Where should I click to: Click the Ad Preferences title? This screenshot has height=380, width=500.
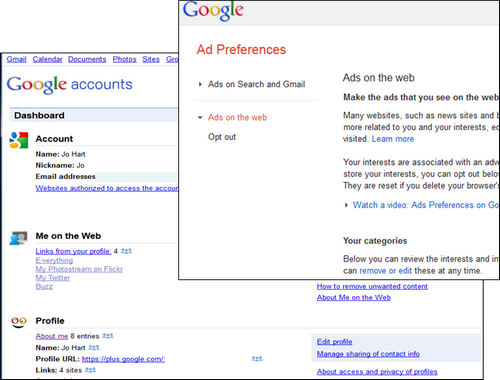241,50
